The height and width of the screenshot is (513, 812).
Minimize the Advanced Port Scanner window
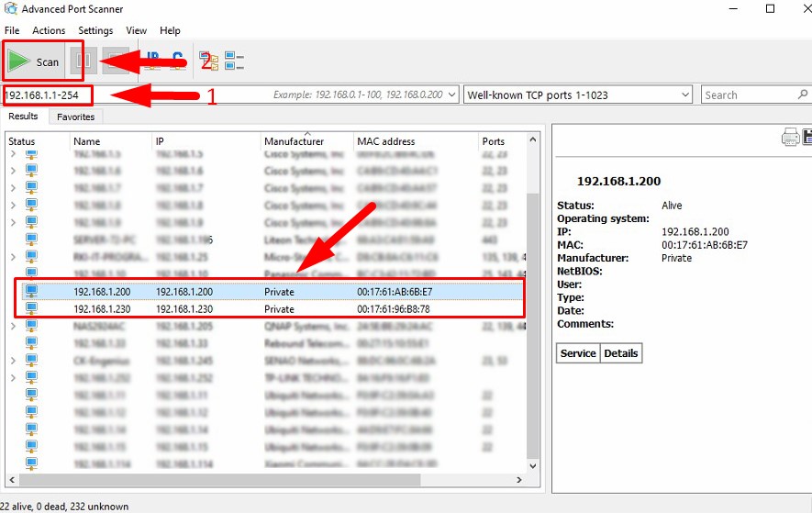coord(733,9)
